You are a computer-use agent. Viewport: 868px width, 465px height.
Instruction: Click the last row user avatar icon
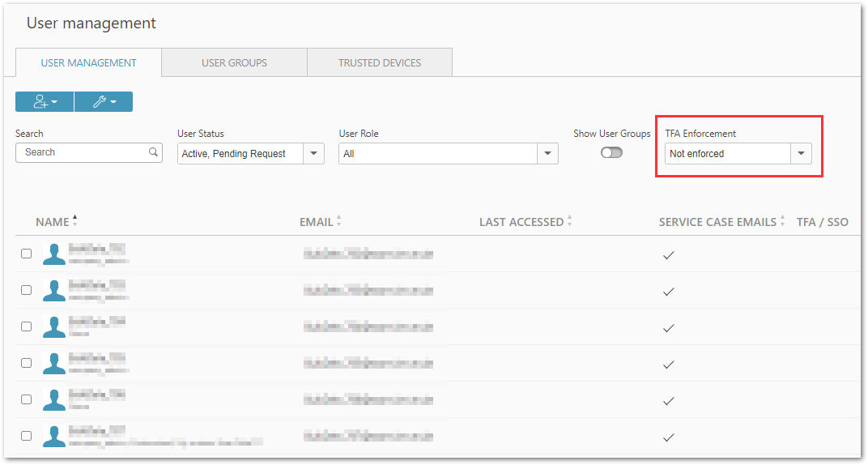click(x=54, y=436)
